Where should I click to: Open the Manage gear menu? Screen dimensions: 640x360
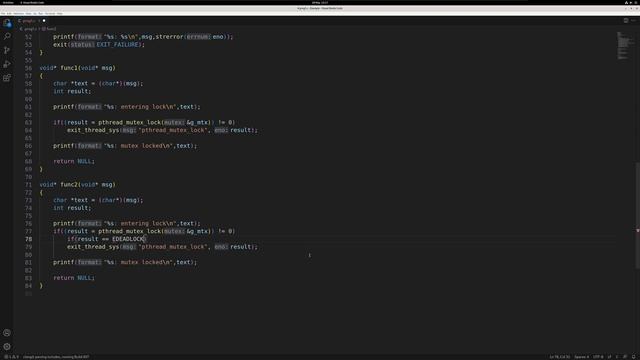7,347
